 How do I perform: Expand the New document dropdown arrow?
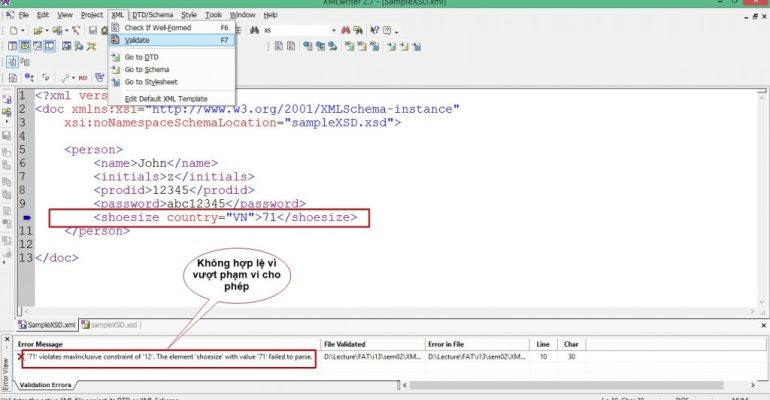point(23,31)
